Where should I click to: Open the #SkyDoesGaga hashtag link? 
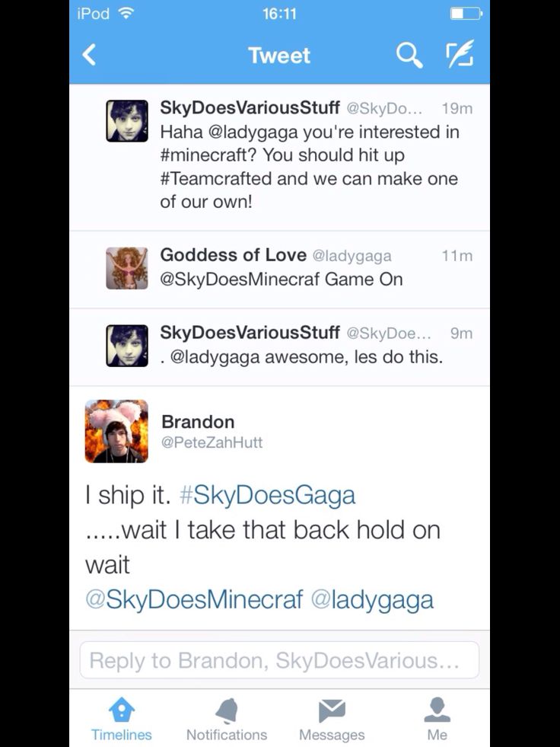tap(267, 494)
